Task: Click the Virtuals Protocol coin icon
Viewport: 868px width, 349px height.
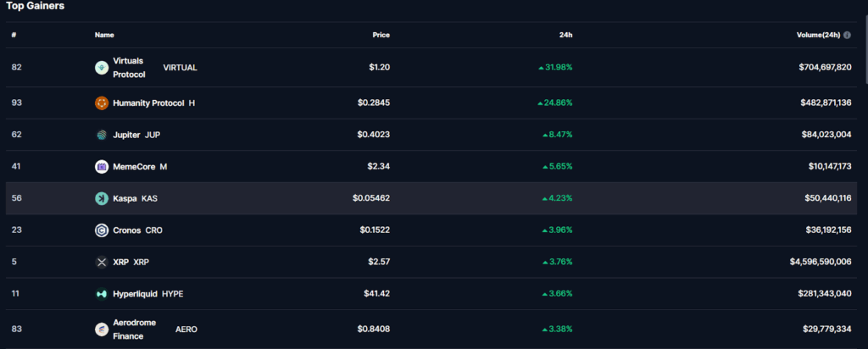Action: pyautogui.click(x=102, y=68)
